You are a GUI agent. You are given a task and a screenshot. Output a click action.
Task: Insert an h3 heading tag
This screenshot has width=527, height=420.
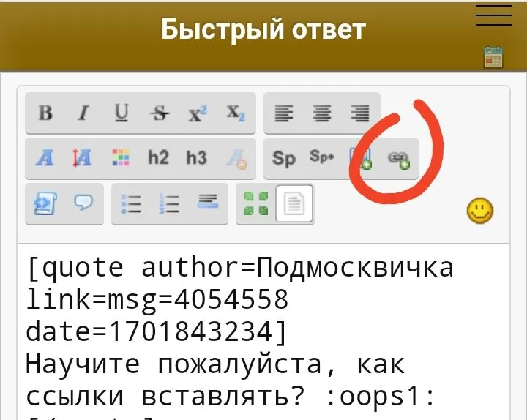click(x=197, y=157)
